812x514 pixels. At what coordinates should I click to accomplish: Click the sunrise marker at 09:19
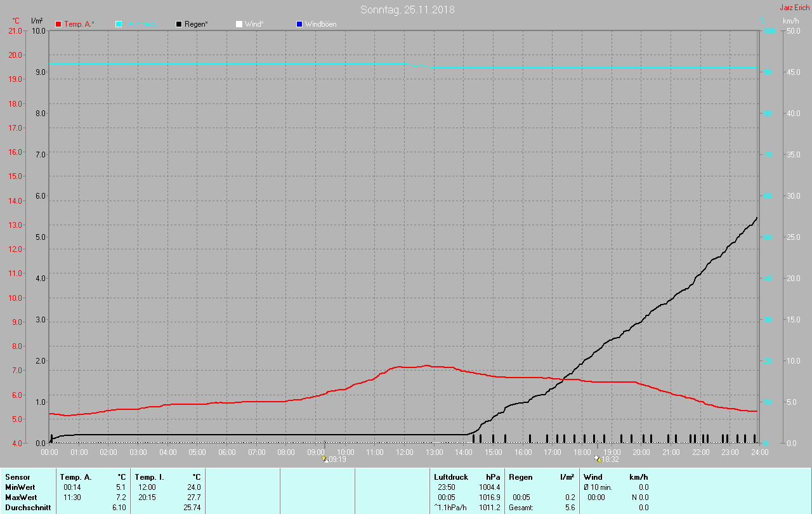coord(325,458)
